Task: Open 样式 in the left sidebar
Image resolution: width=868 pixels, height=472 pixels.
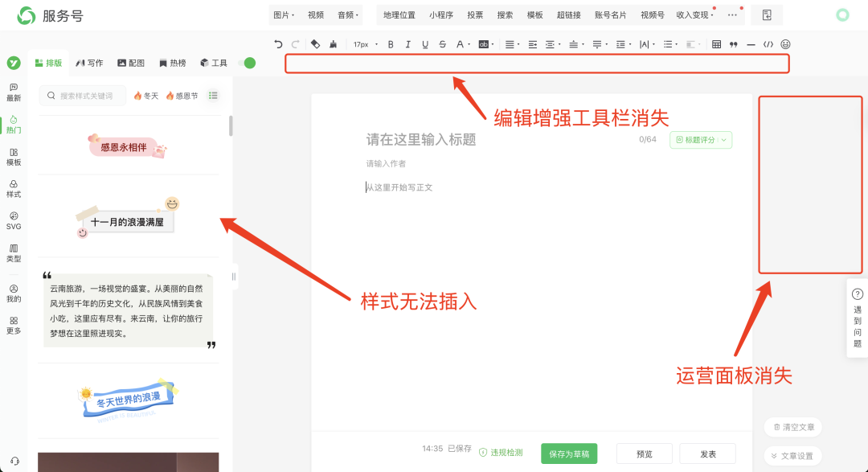Action: coord(14,189)
